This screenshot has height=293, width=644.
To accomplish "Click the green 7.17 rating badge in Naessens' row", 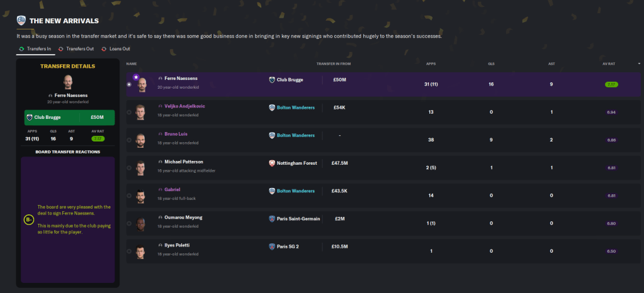I will 611,84.
